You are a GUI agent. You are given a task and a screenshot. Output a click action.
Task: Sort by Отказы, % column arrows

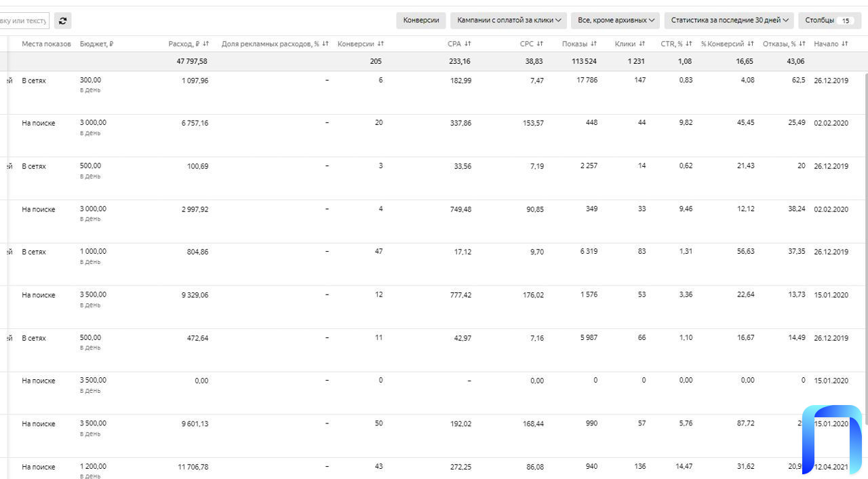click(802, 44)
